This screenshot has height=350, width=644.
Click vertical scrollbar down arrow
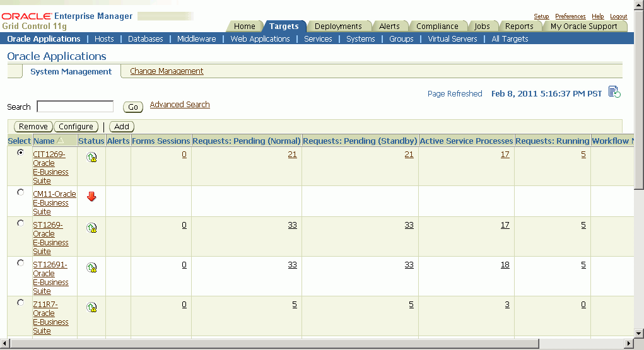pos(638,333)
